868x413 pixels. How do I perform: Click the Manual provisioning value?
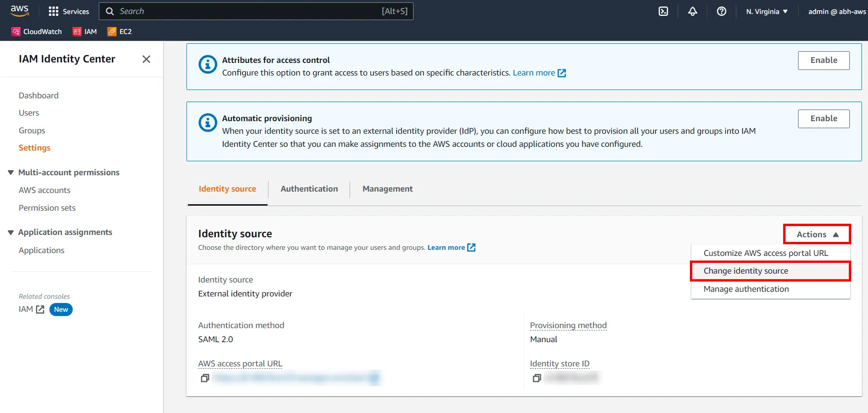coord(544,339)
